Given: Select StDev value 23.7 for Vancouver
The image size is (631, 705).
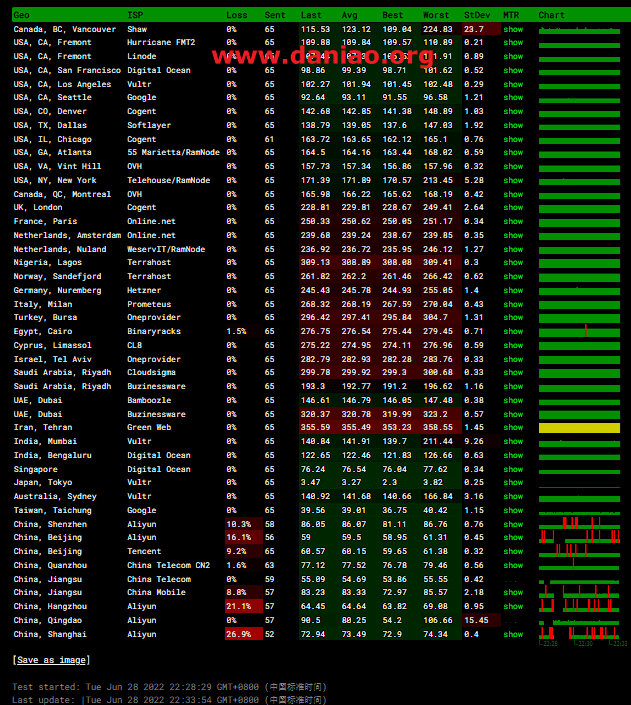Looking at the screenshot, I should (x=481, y=29).
